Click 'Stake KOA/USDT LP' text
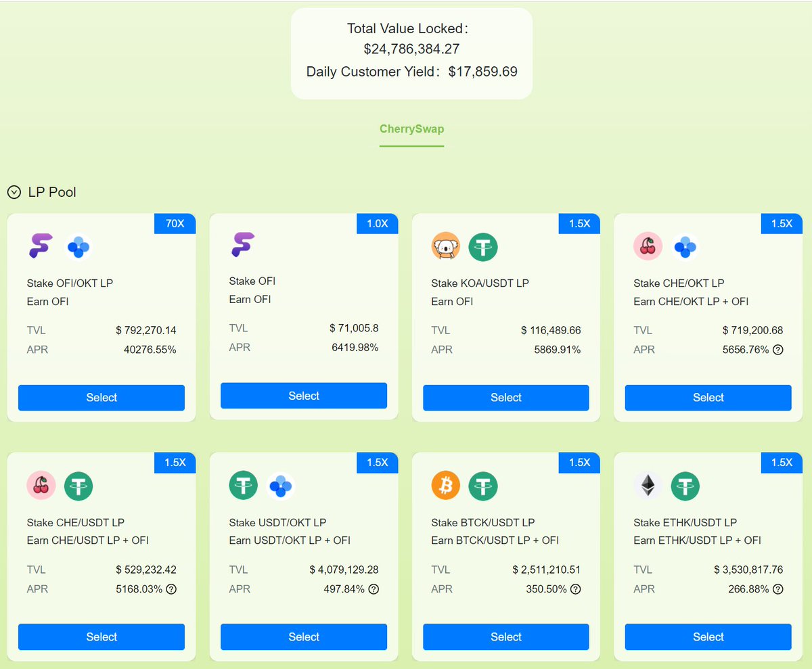 [x=480, y=283]
